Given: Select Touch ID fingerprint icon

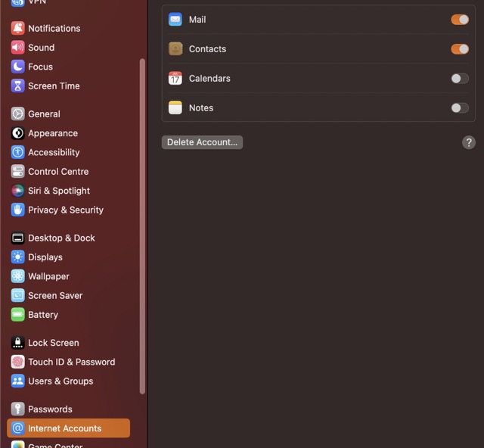Looking at the screenshot, I should click(17, 362).
